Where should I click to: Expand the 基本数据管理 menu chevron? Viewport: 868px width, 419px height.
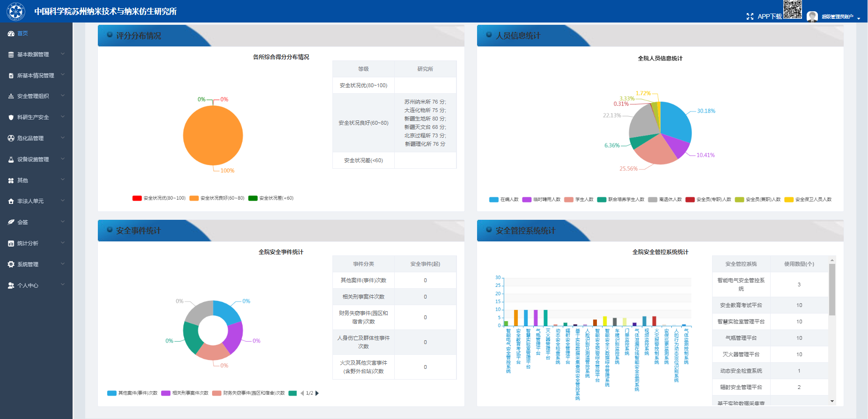coord(63,54)
